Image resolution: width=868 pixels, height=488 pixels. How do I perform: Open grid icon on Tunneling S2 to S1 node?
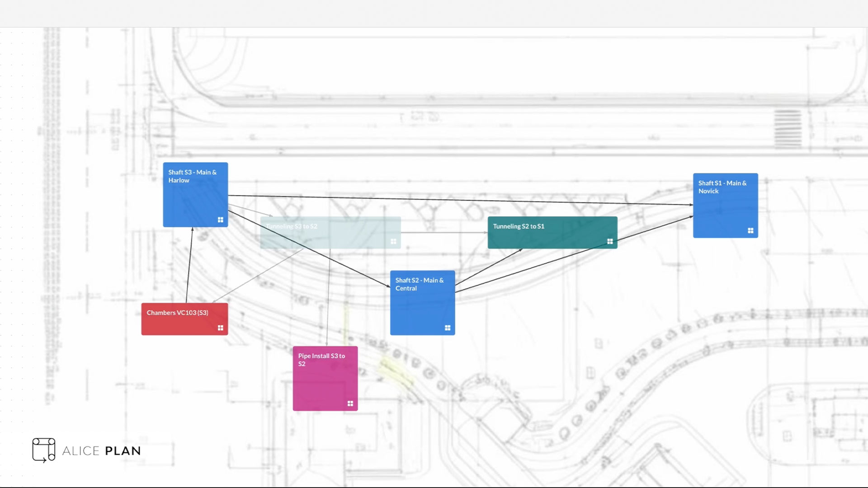[x=610, y=242]
